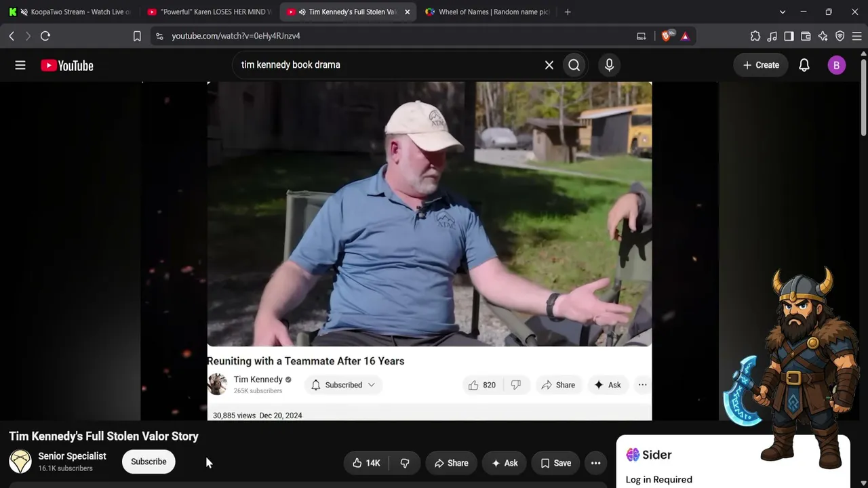Viewport: 868px width, 488px height.
Task: Click the Create button
Action: click(x=761, y=65)
